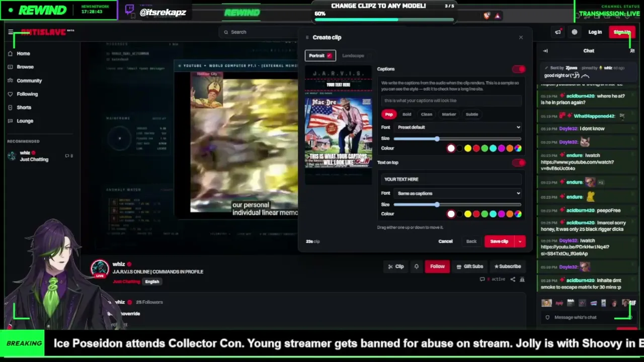
Task: Adjust the Text on top Size slider
Action: (457, 205)
